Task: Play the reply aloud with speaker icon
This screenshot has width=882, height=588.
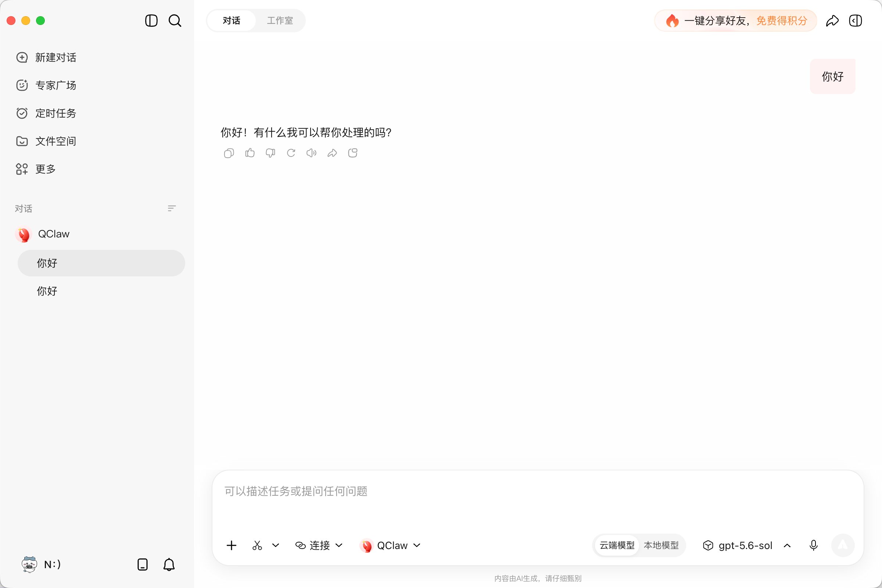Action: pyautogui.click(x=311, y=153)
